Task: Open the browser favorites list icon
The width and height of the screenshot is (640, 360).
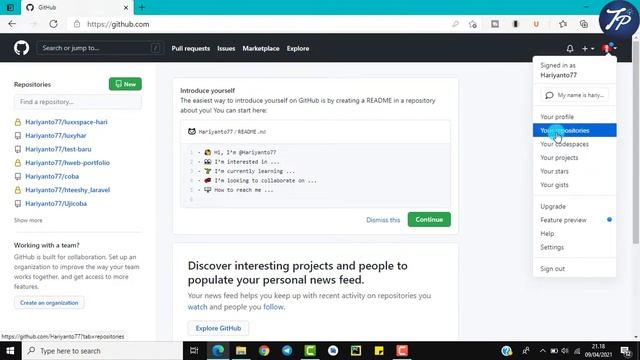Action: coord(563,24)
